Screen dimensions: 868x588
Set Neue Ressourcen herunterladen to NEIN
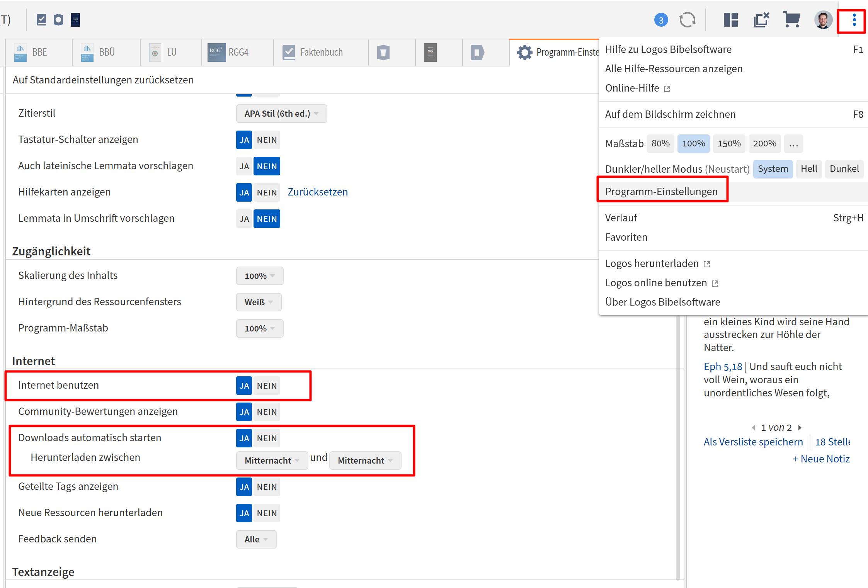point(267,513)
